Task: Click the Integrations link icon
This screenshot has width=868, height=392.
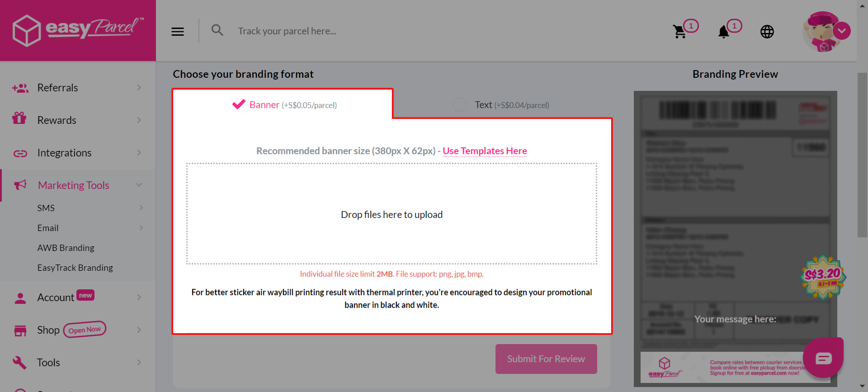Action: 20,154
